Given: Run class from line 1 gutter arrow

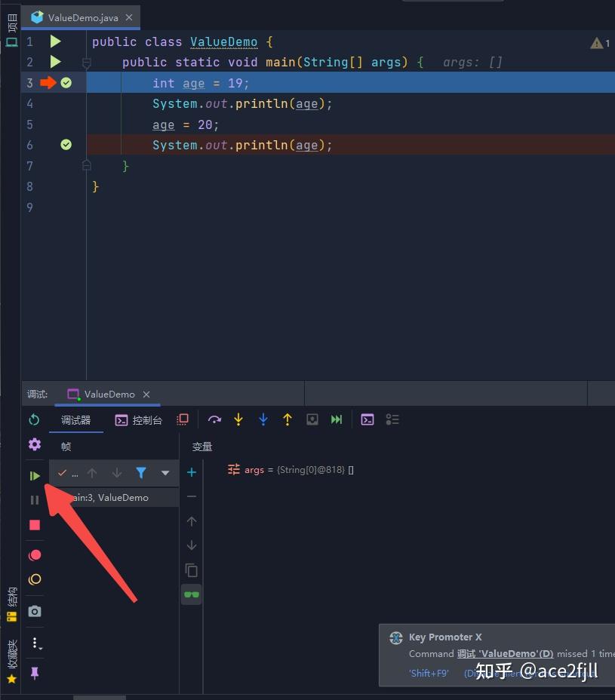Looking at the screenshot, I should (x=55, y=41).
